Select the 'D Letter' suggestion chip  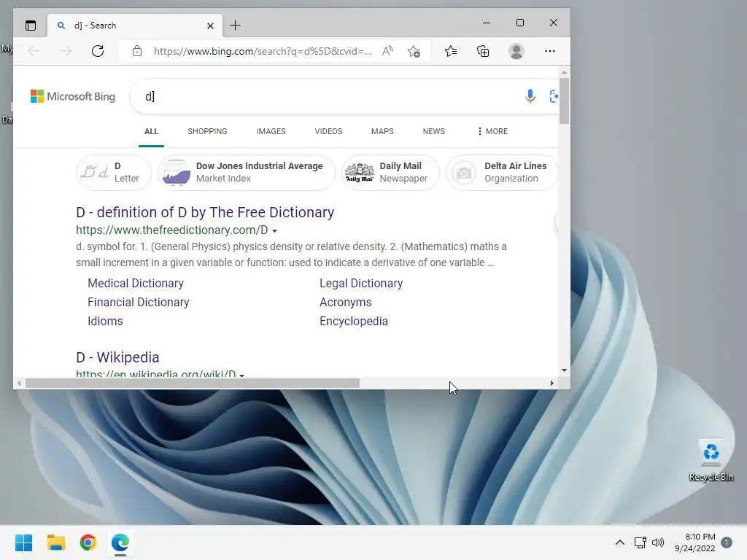(x=113, y=172)
